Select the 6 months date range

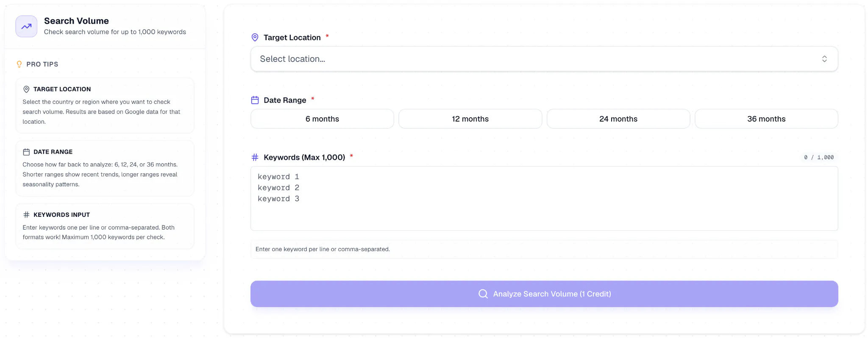point(322,119)
